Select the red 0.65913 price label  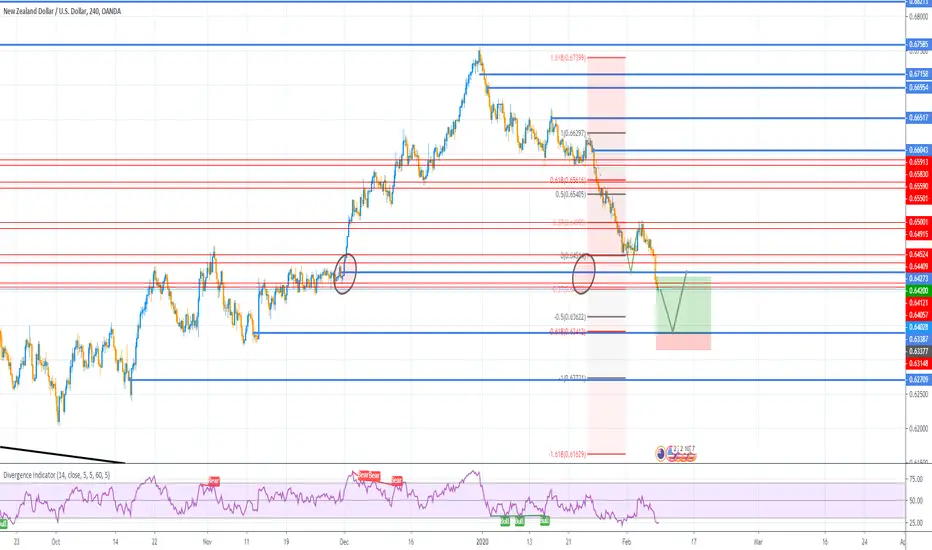click(918, 162)
